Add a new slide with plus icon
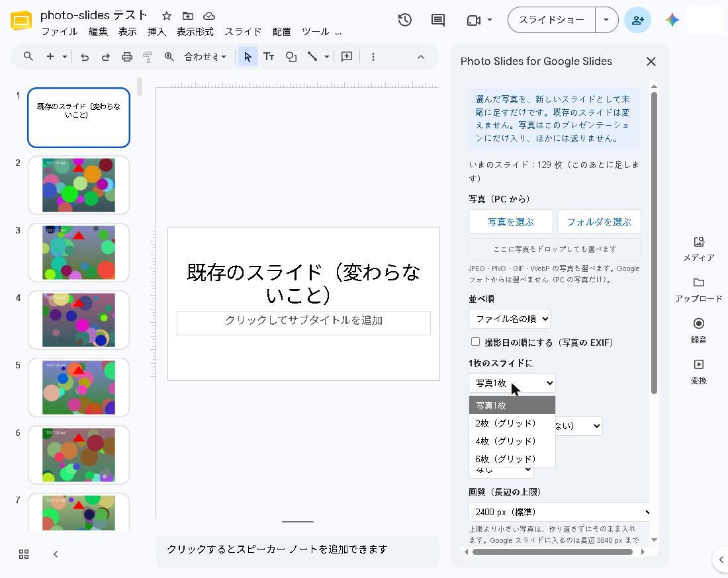Image resolution: width=728 pixels, height=578 pixels. [50, 57]
